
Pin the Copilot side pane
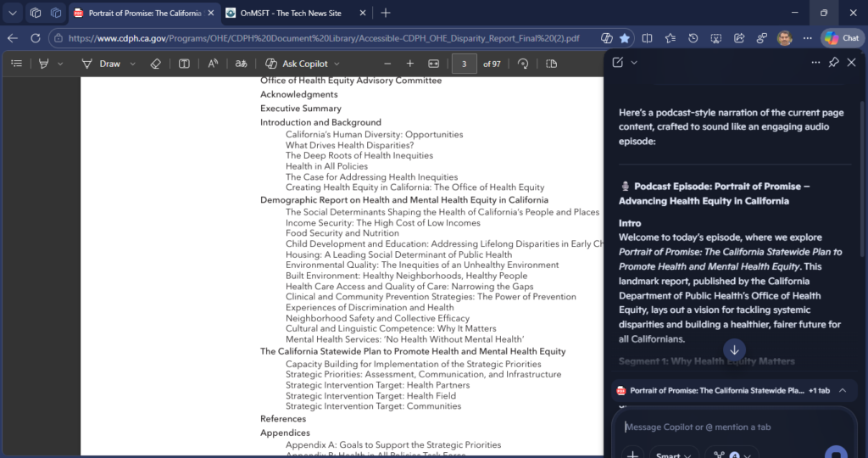[x=833, y=62]
